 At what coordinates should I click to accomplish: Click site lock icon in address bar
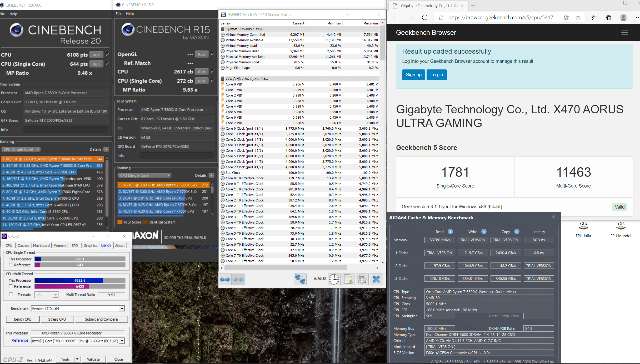pos(441,17)
